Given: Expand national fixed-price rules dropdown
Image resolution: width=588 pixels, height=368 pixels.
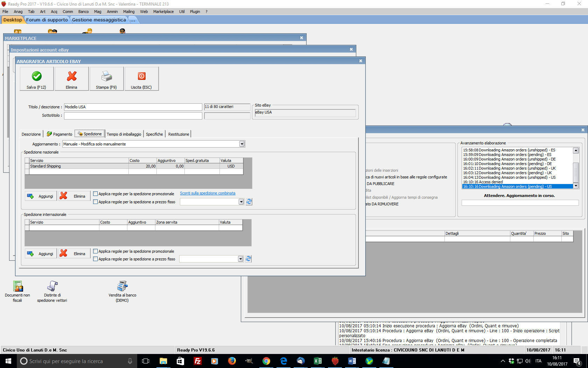Looking at the screenshot, I should point(241,202).
